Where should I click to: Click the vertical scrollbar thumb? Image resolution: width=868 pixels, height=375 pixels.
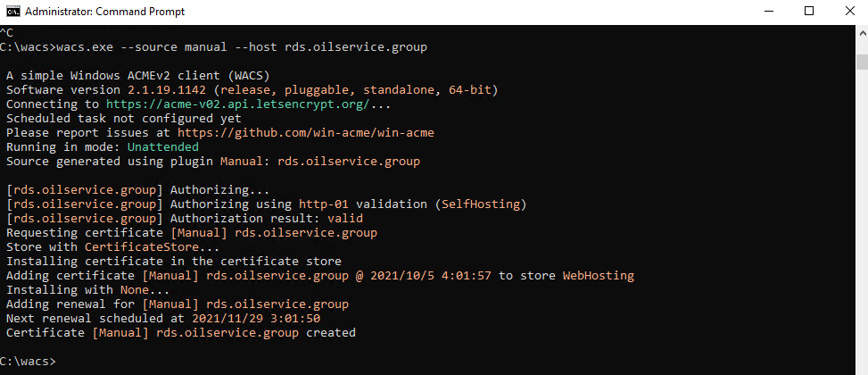click(862, 62)
